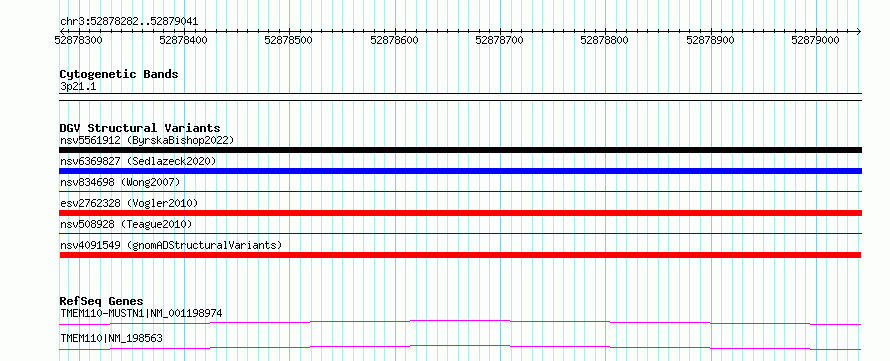Click ruler position 52878400
Viewport: 890px width, 361px height.
(x=183, y=40)
